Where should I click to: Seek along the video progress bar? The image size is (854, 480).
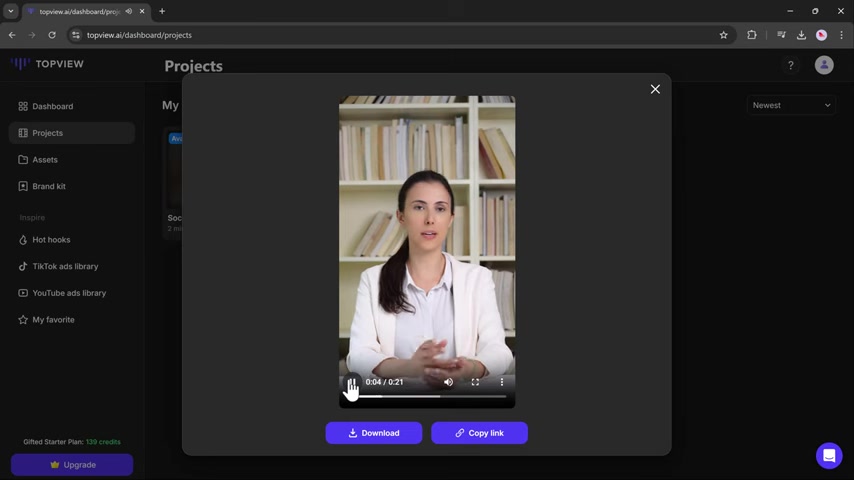(x=428, y=396)
